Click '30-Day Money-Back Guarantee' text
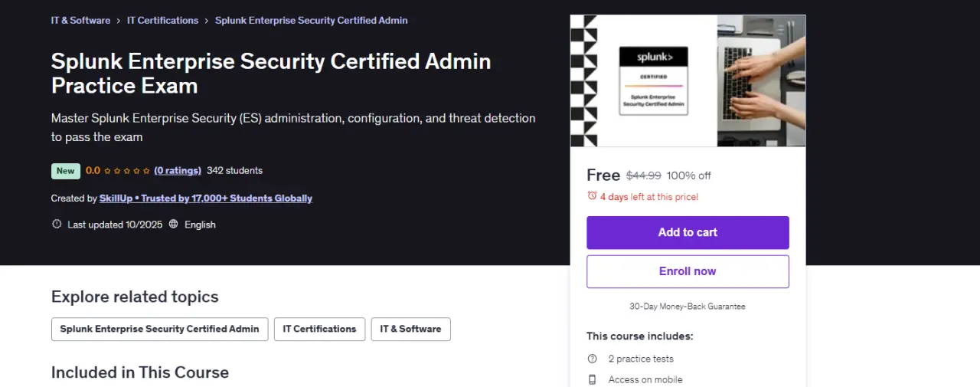The width and height of the screenshot is (980, 387). coord(688,306)
